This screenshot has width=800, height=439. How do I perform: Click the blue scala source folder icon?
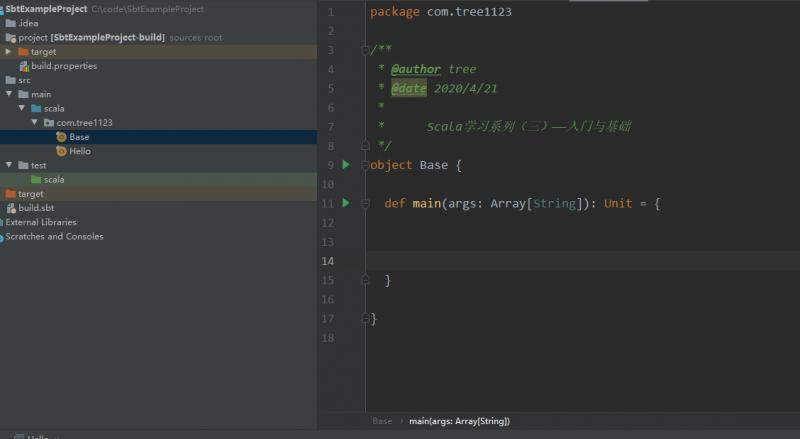click(36, 108)
